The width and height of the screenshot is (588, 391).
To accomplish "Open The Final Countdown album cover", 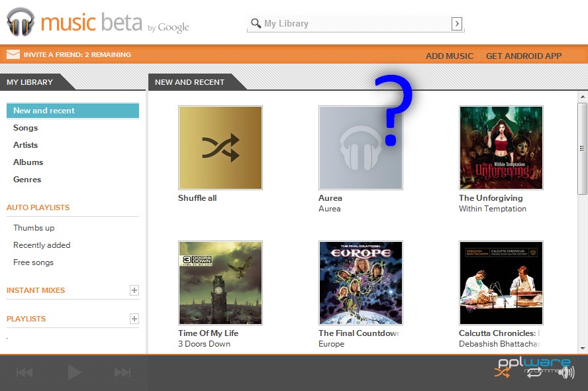I will click(x=360, y=282).
